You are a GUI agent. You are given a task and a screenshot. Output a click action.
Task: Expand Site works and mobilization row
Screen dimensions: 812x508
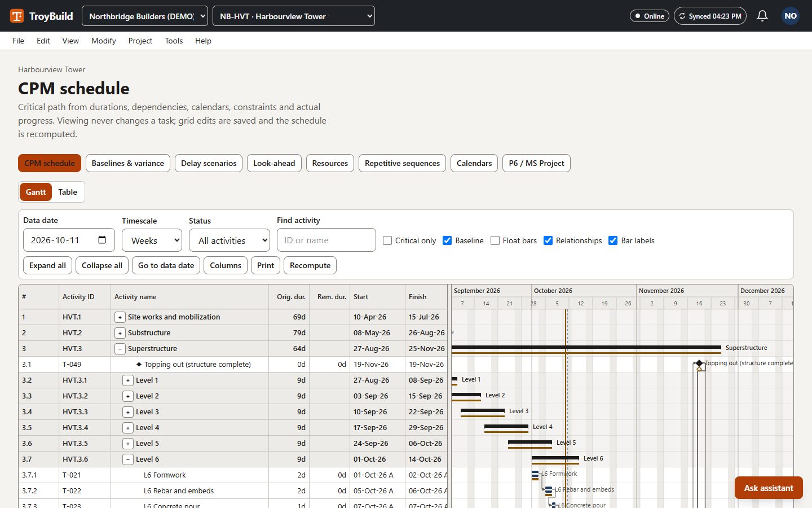pyautogui.click(x=120, y=317)
